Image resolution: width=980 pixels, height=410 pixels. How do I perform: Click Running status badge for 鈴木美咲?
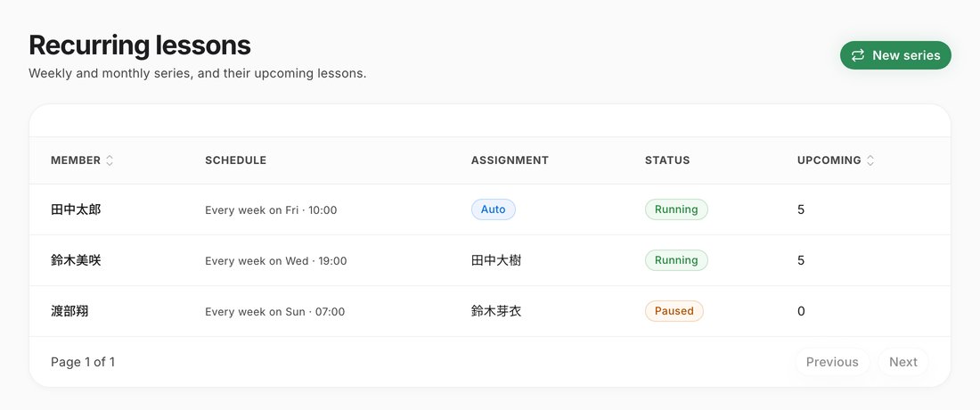pos(676,260)
